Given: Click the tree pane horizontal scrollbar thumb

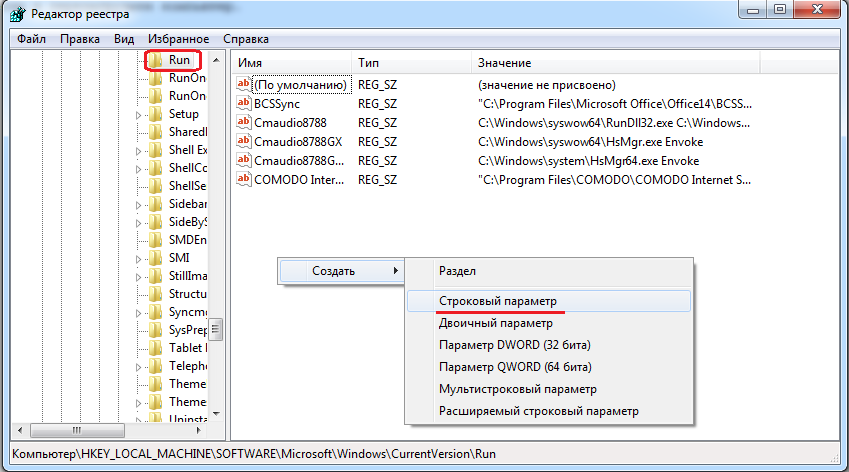Looking at the screenshot, I should tap(76, 430).
